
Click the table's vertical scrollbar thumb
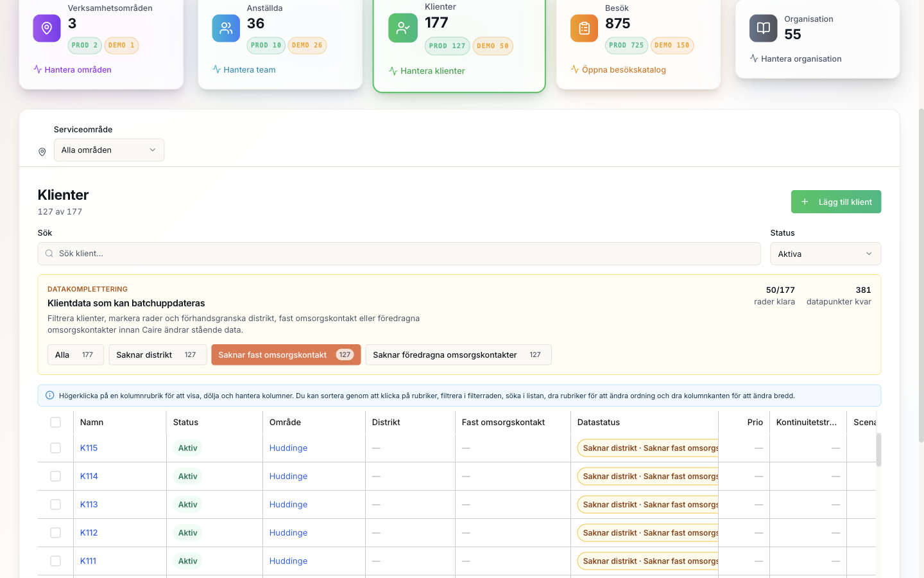pos(878,450)
